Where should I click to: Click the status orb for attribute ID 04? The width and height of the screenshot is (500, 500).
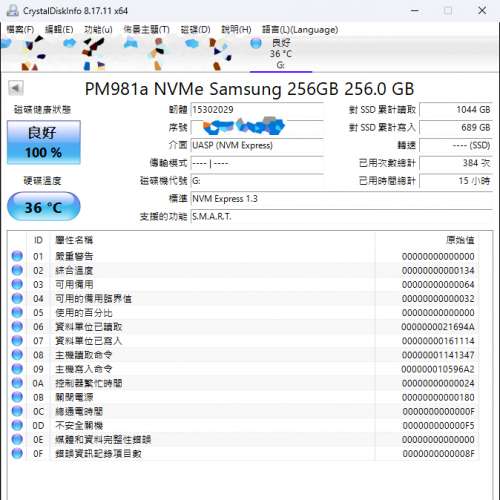(17, 298)
